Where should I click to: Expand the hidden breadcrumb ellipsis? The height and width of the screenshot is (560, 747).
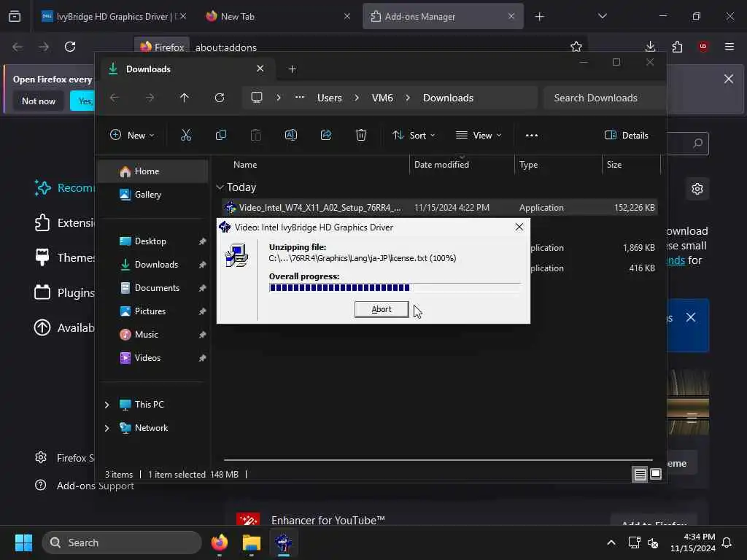pos(299,98)
